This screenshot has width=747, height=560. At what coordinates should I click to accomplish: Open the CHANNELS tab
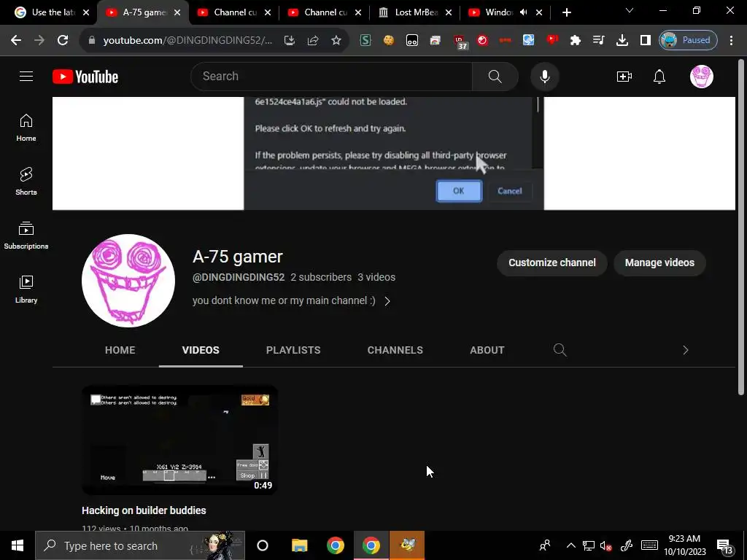[x=395, y=350]
